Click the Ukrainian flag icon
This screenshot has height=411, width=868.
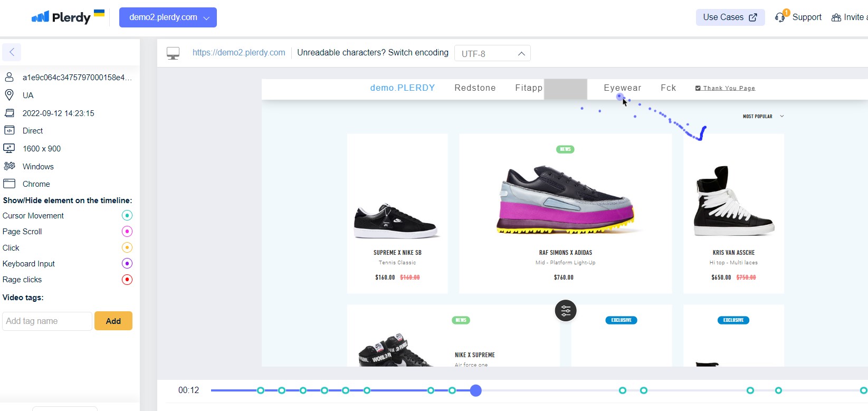[99, 13]
